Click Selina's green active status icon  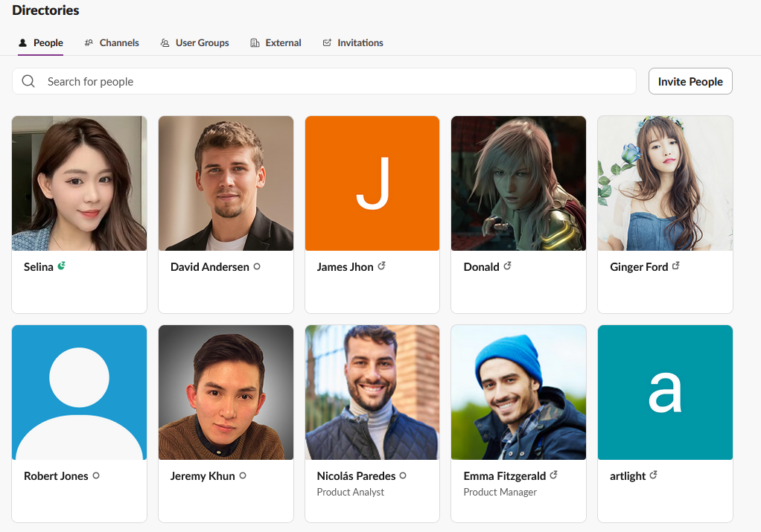pyautogui.click(x=62, y=266)
